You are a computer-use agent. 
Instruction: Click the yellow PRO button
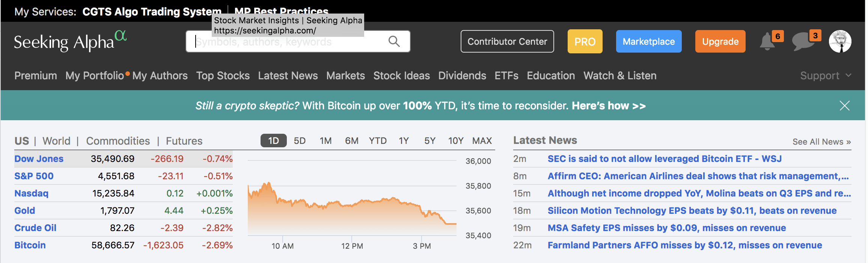pos(585,41)
